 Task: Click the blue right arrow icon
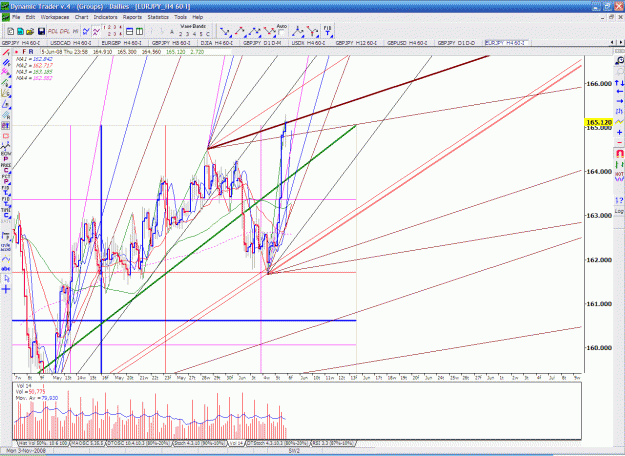[619, 101]
